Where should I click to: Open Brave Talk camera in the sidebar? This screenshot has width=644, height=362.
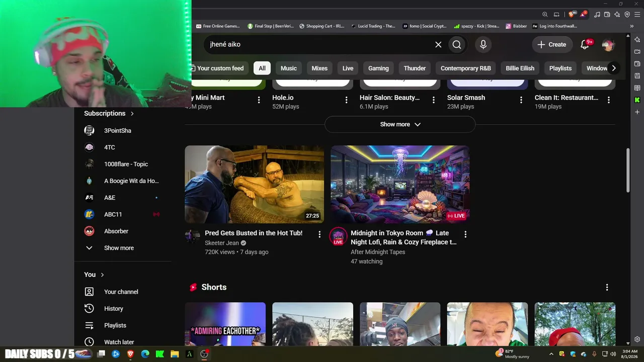(637, 51)
